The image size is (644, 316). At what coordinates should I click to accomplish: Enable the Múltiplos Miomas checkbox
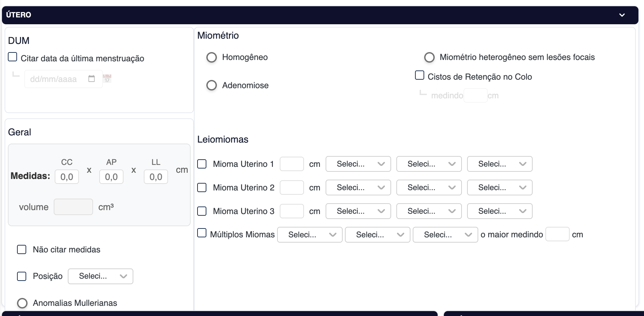[x=202, y=233]
